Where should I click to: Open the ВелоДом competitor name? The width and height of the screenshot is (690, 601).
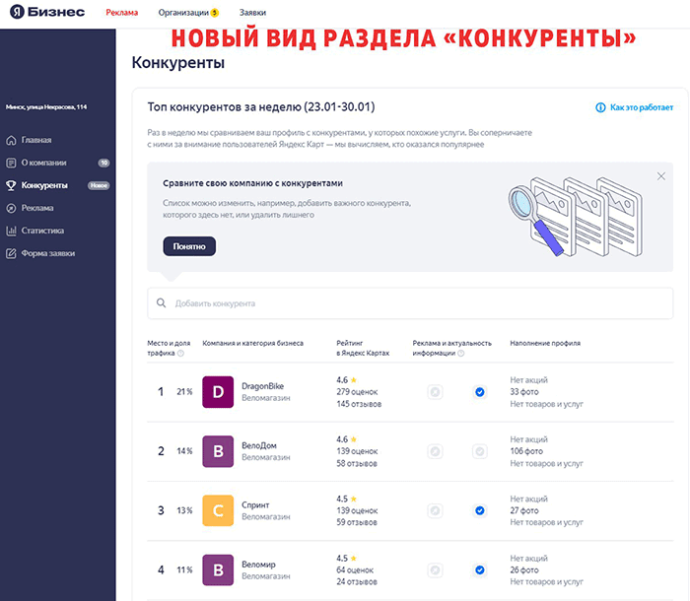pyautogui.click(x=259, y=445)
